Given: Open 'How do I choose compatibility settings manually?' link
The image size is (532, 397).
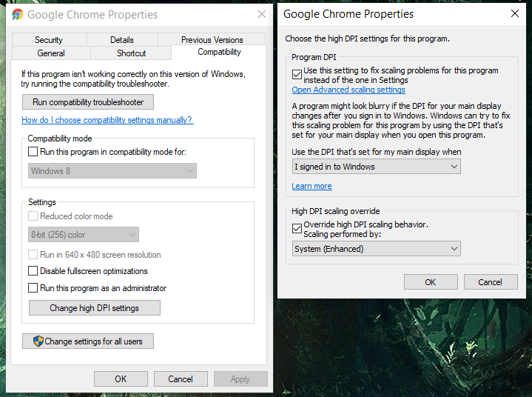Looking at the screenshot, I should [x=107, y=120].
